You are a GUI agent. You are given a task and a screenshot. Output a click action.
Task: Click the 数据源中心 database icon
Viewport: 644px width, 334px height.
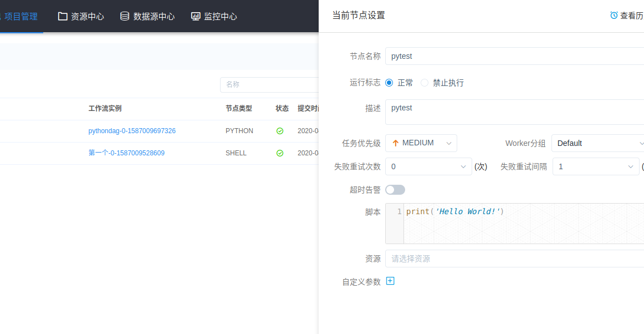(125, 17)
